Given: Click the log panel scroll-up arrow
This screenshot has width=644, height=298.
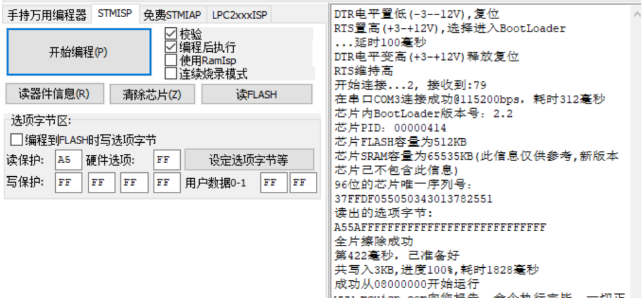Looking at the screenshot, I should 637,14.
